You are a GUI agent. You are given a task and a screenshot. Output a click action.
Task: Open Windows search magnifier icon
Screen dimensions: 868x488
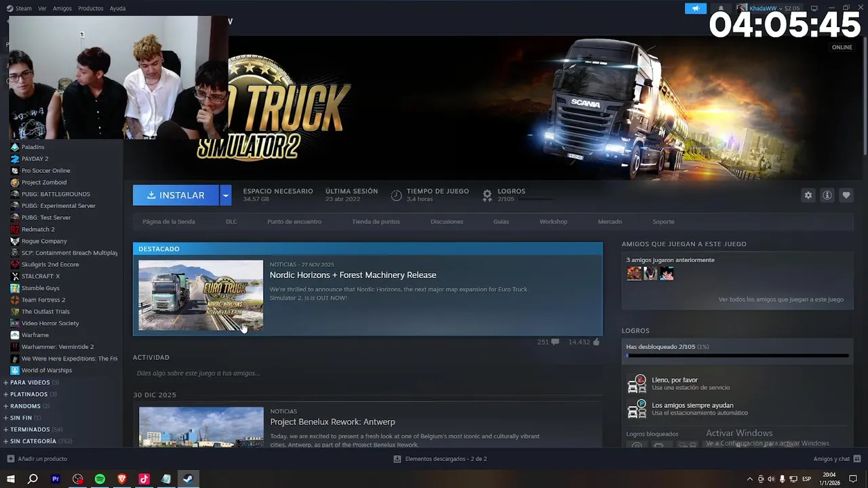33,479
